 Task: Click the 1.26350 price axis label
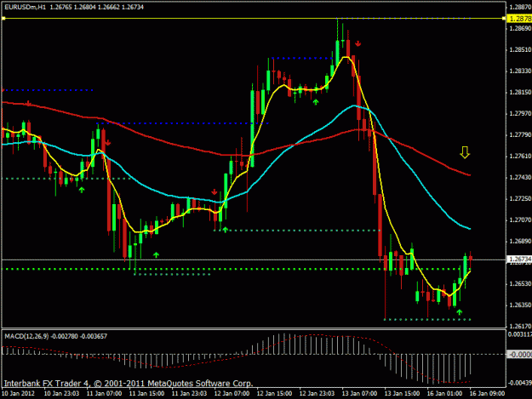[x=520, y=305]
